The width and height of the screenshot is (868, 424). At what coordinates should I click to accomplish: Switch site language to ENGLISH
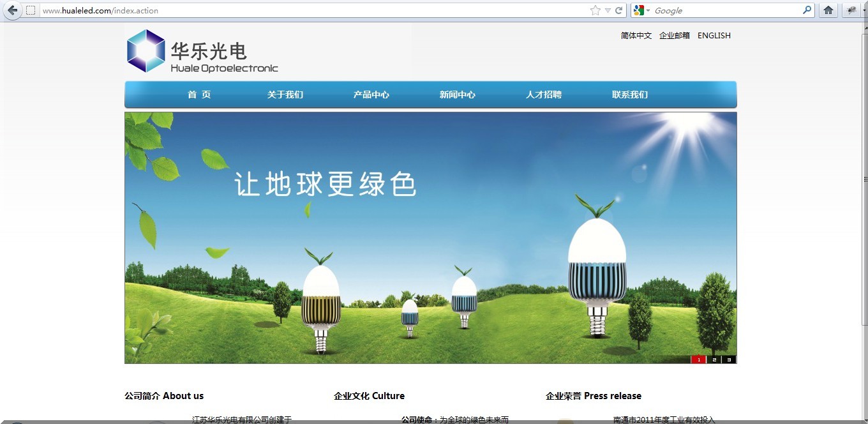tap(714, 35)
